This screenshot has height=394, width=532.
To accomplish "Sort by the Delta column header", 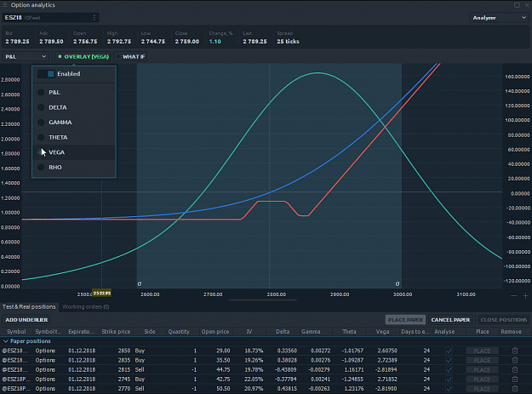I will point(283,332).
